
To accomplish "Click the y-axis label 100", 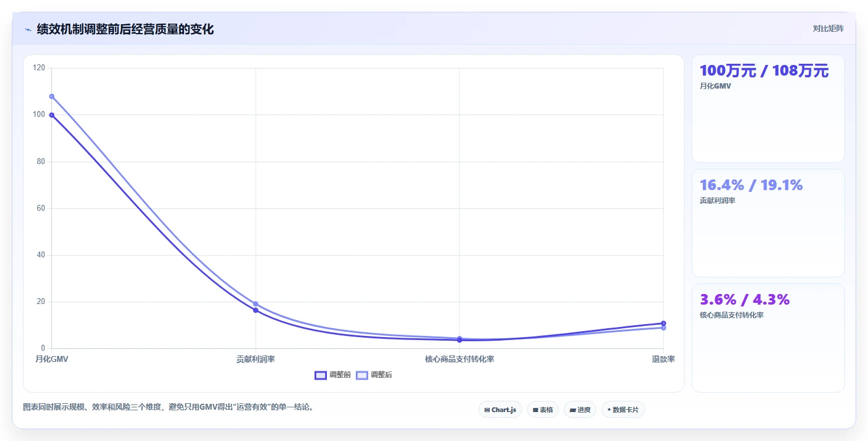I will click(39, 115).
